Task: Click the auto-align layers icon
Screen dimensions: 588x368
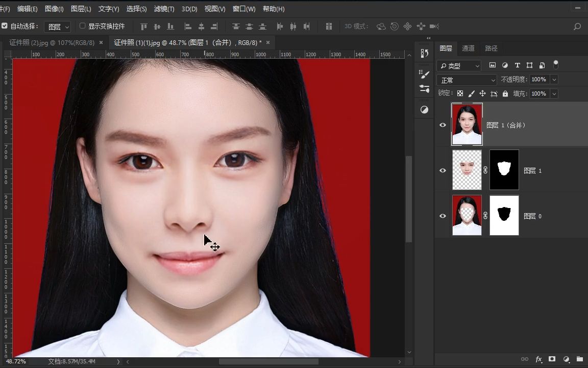Action: coord(329,26)
